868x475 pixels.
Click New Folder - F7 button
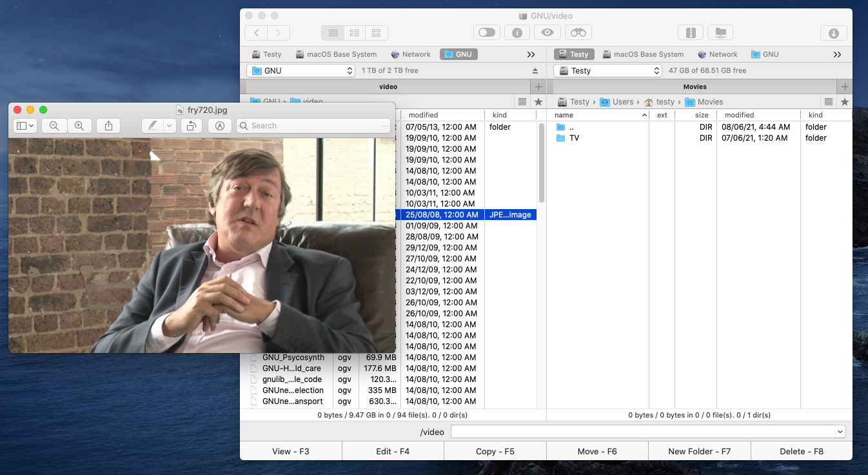click(x=700, y=451)
